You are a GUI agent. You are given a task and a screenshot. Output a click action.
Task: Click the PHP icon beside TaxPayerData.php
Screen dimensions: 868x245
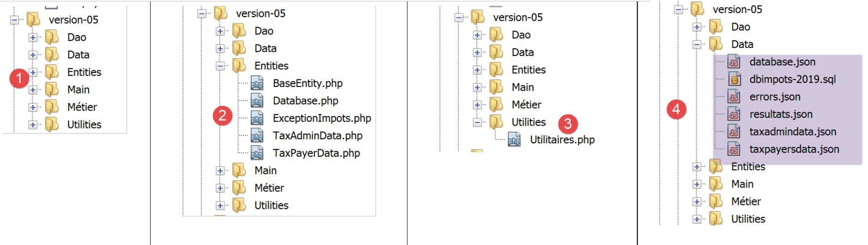click(257, 153)
